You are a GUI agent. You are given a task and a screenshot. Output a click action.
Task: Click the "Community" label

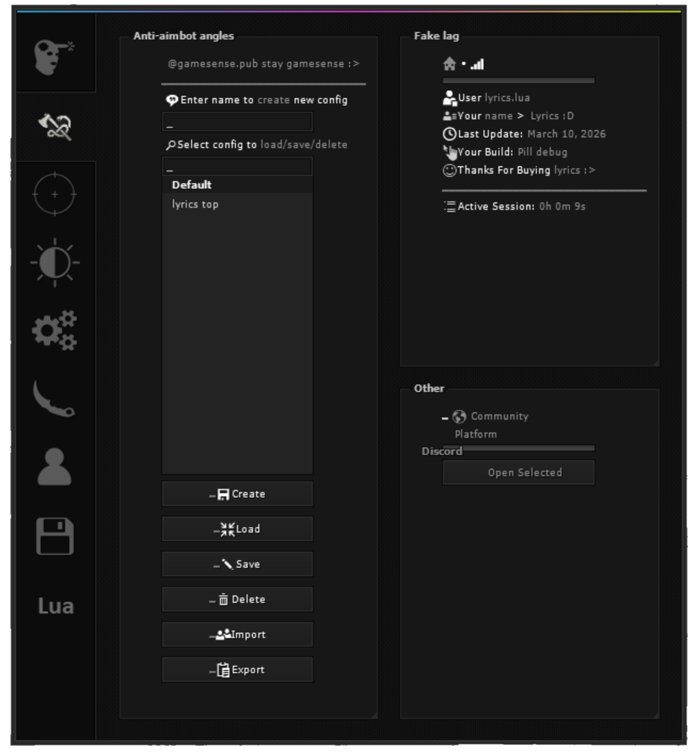500,416
